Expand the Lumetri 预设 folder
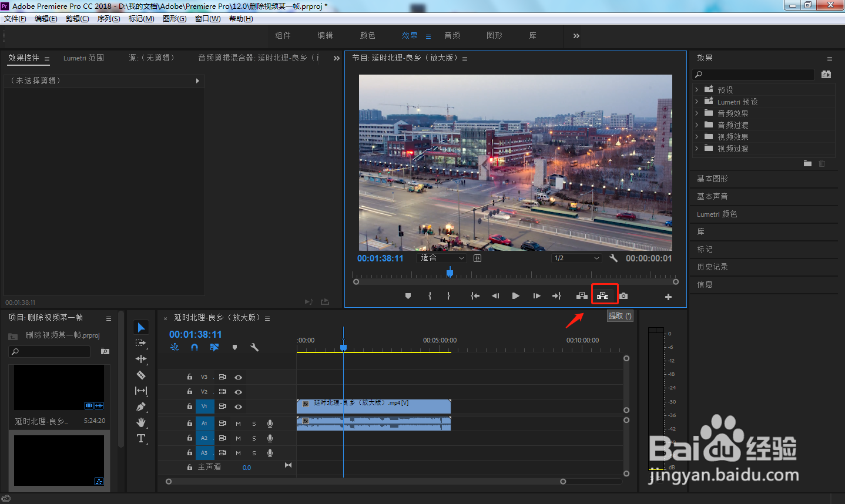This screenshot has height=504, width=845. click(697, 102)
